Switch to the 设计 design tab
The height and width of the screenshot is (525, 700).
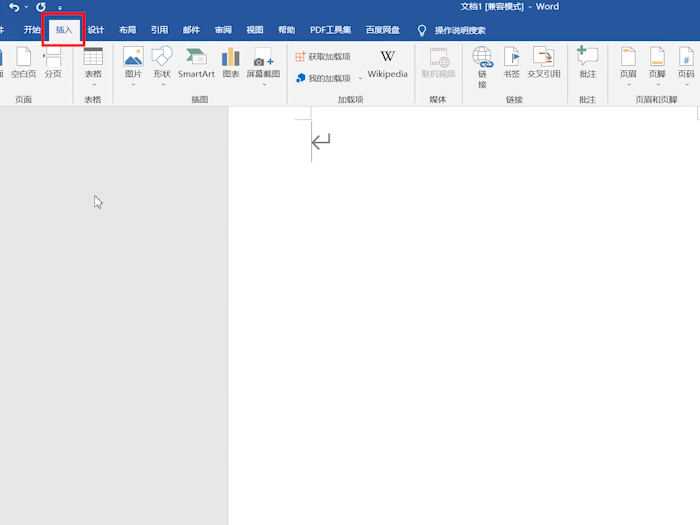95,30
